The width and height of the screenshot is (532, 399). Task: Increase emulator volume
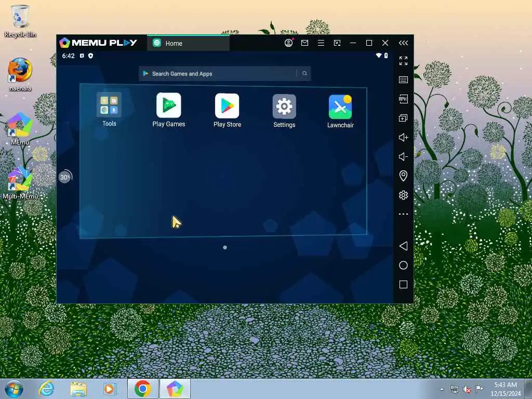[403, 137]
